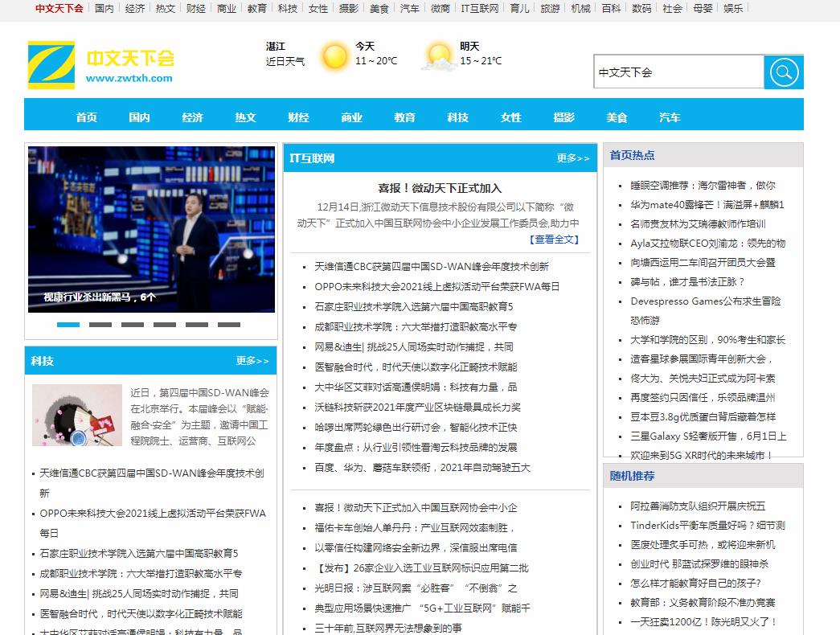Open recommended article 阿拉善消防支队组织开展庆祝五

[x=698, y=506]
